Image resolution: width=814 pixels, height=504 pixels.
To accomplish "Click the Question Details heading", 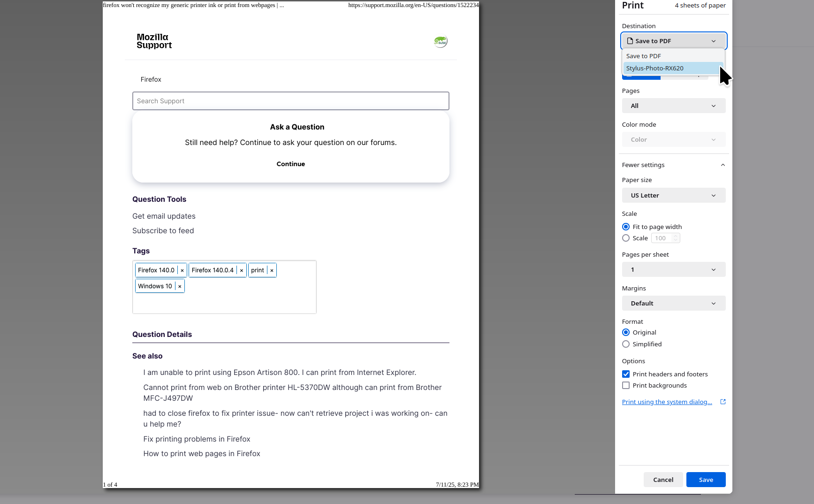I will [x=162, y=334].
